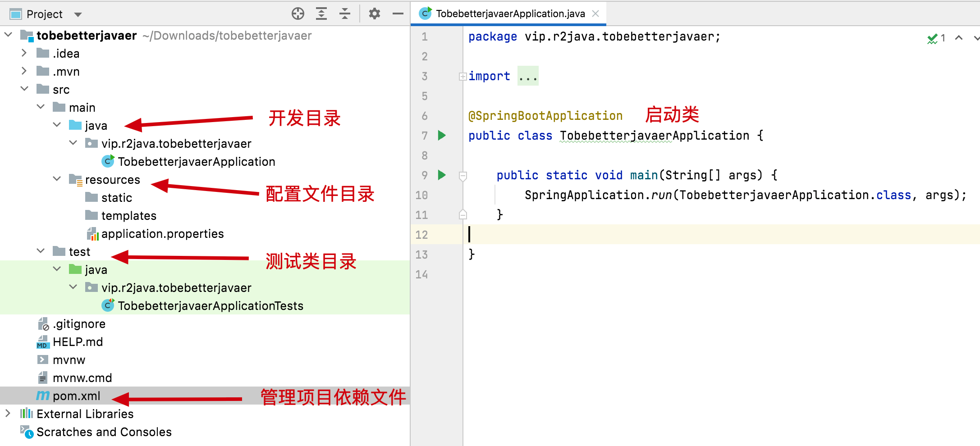Click the Expand All toolbar icon
This screenshot has height=446, width=980.
[x=321, y=14]
